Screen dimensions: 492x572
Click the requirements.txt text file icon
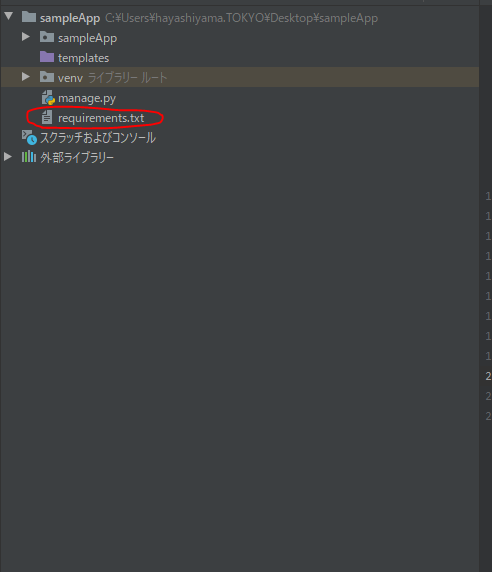point(47,117)
